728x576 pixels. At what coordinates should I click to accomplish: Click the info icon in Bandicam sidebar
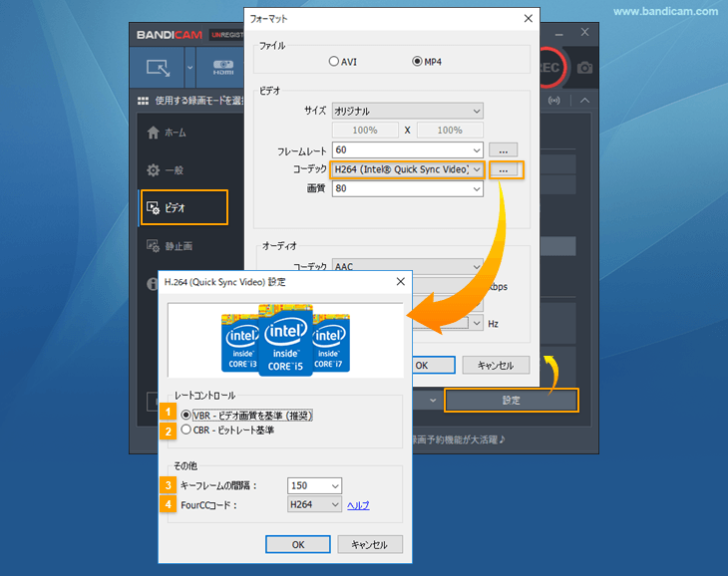point(153,283)
